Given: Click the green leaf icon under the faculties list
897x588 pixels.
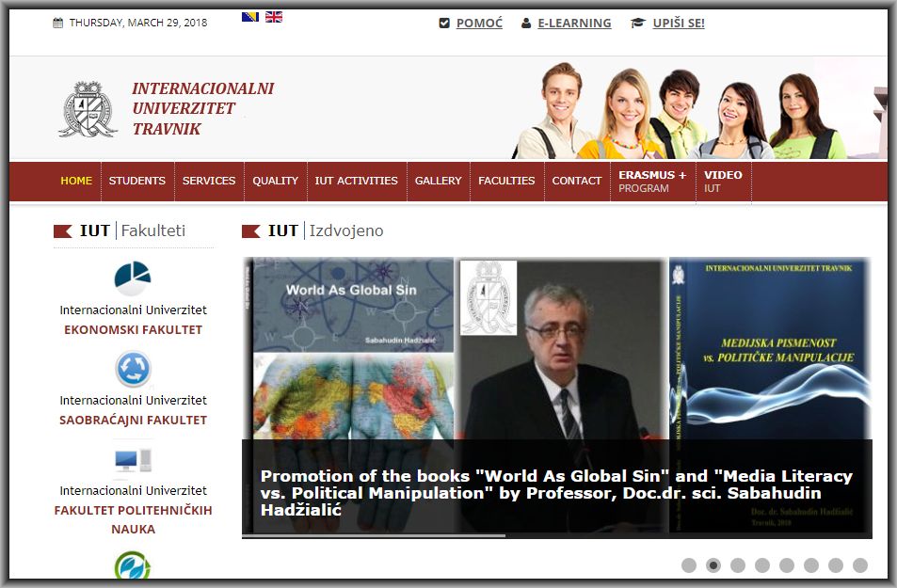Looking at the screenshot, I should pos(133,565).
